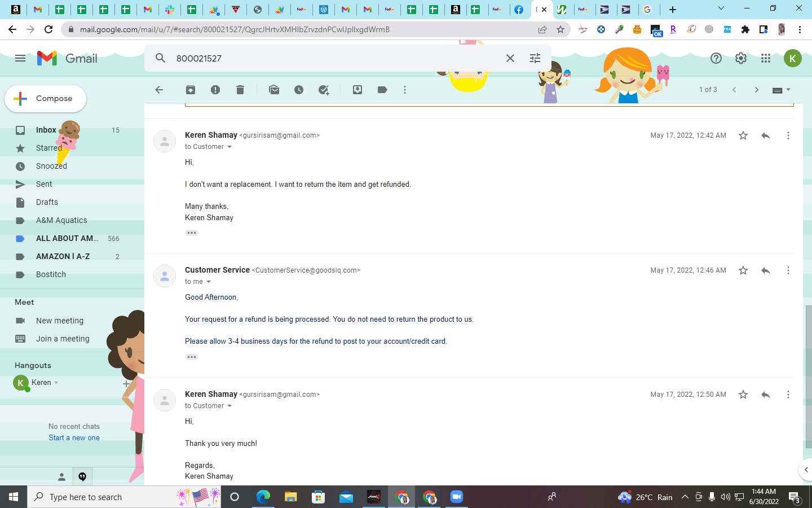
Task: Reply to the 12:50 AM message
Action: point(766,395)
